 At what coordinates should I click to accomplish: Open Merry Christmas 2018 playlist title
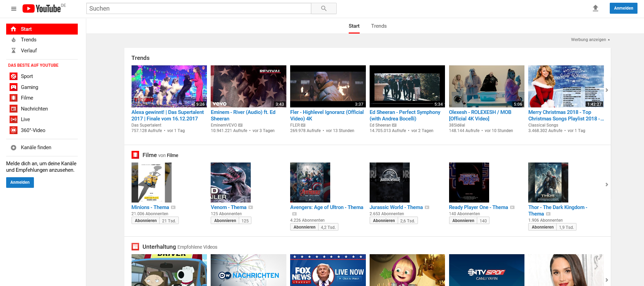(x=566, y=115)
